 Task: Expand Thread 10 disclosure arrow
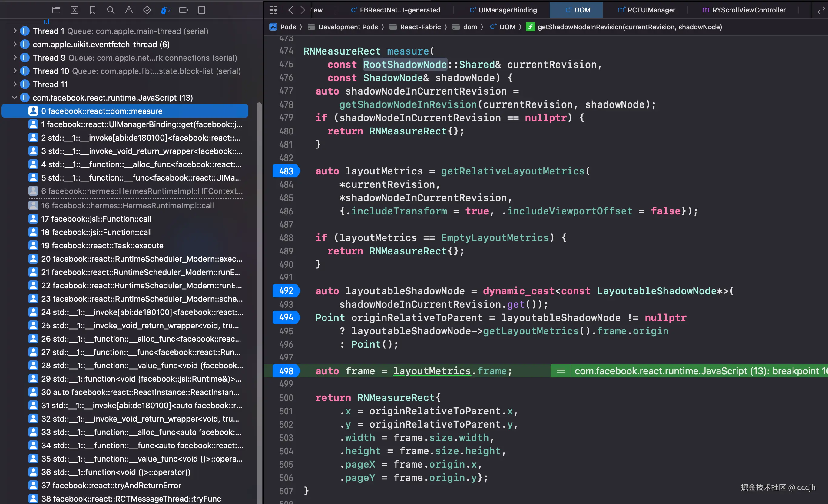point(15,71)
